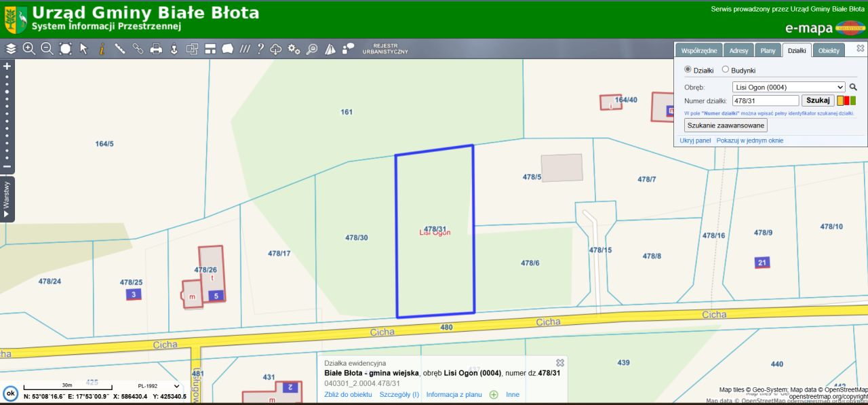The height and width of the screenshot is (405, 868).
Task: Click Szukanie zaawansowane button
Action: [x=726, y=126]
